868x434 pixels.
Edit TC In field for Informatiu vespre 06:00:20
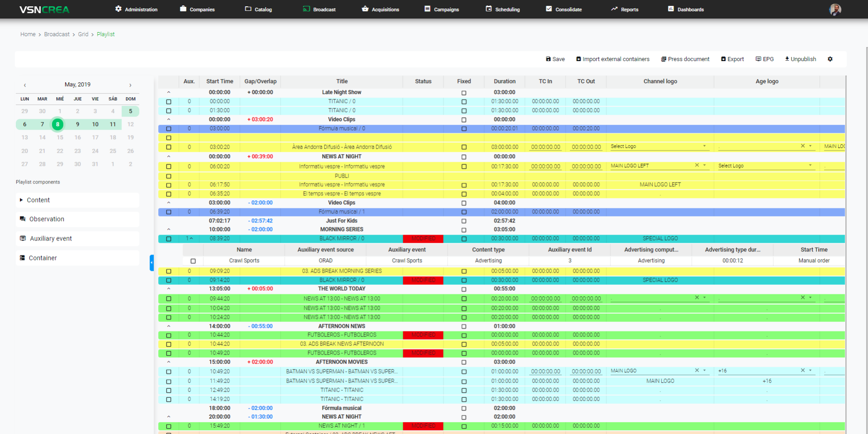click(545, 167)
